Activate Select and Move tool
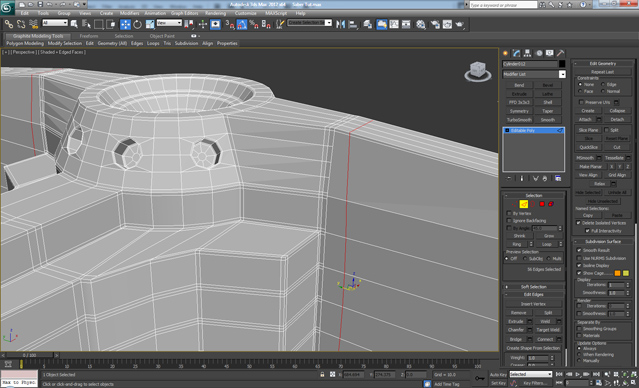 (125, 24)
